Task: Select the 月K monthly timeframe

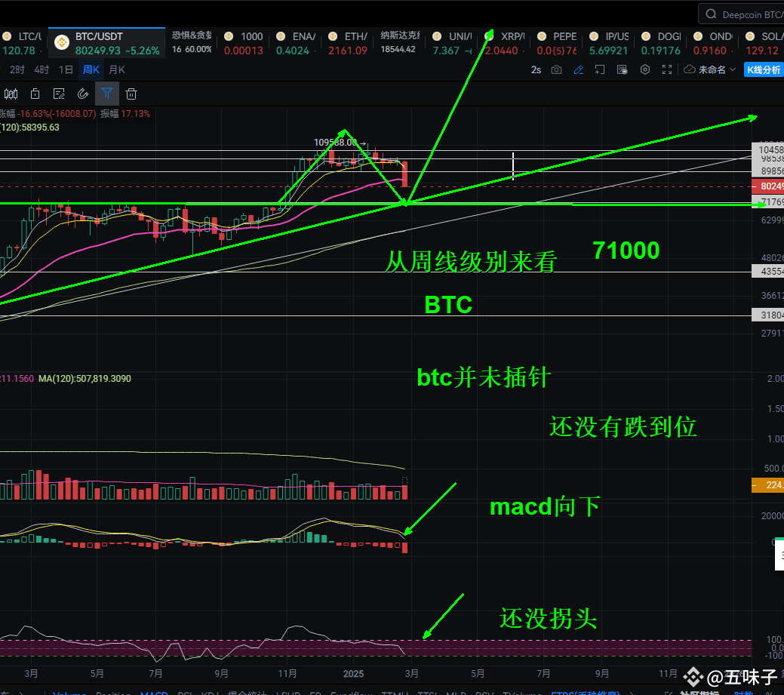Action: 115,69
